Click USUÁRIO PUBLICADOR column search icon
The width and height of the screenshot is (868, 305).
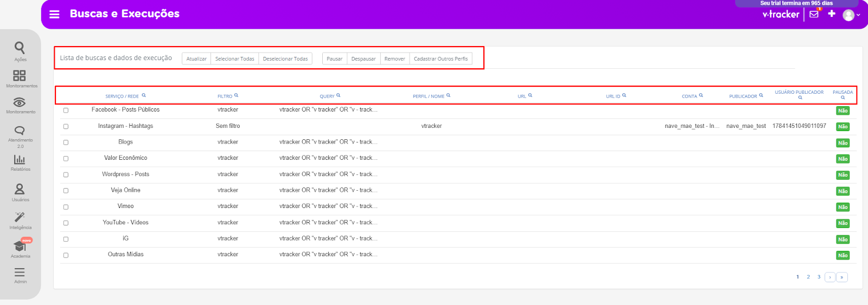click(x=800, y=98)
